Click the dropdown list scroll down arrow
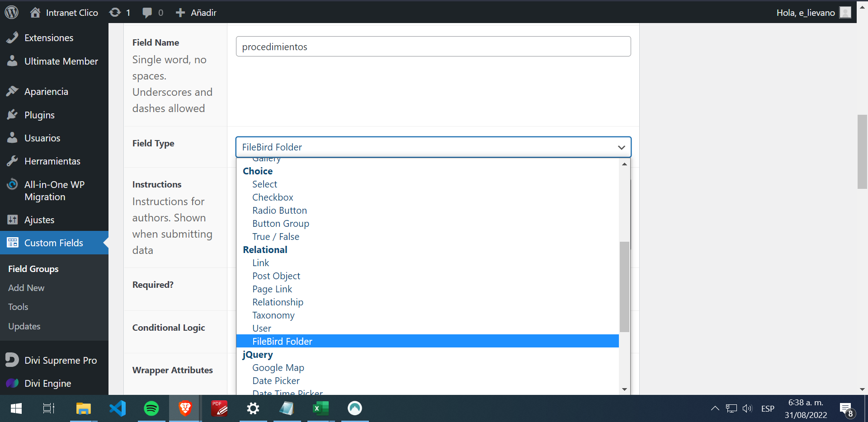This screenshot has height=422, width=868. [x=624, y=389]
